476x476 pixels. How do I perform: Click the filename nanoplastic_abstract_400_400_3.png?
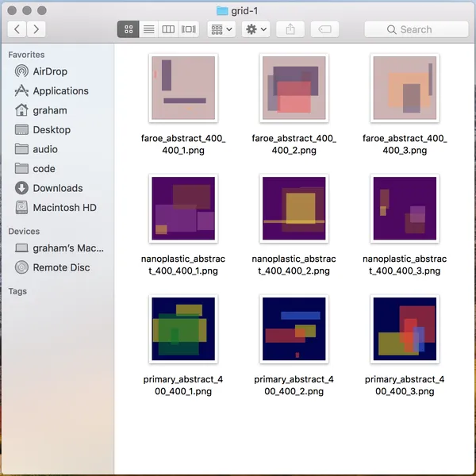click(405, 265)
